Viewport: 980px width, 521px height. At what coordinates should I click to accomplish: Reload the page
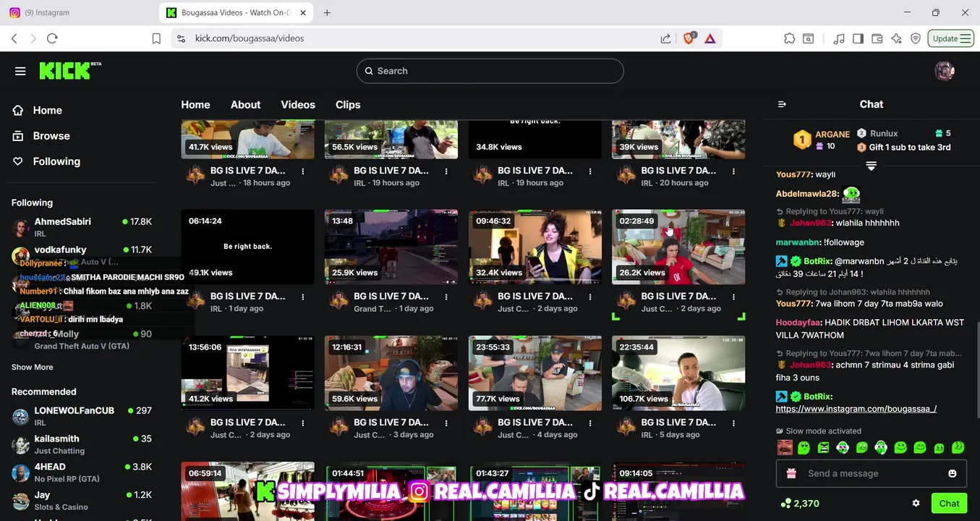(x=52, y=38)
